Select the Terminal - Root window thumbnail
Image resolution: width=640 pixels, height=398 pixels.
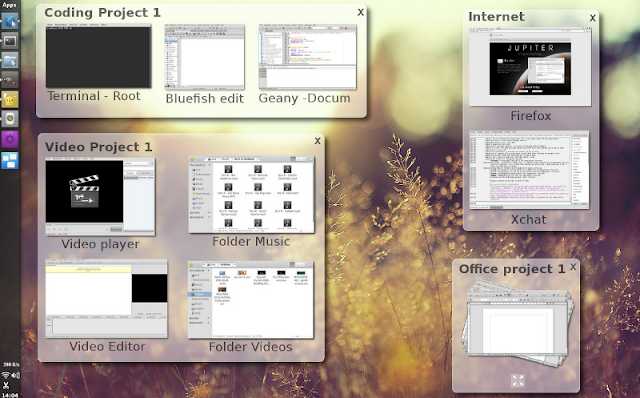(98, 56)
